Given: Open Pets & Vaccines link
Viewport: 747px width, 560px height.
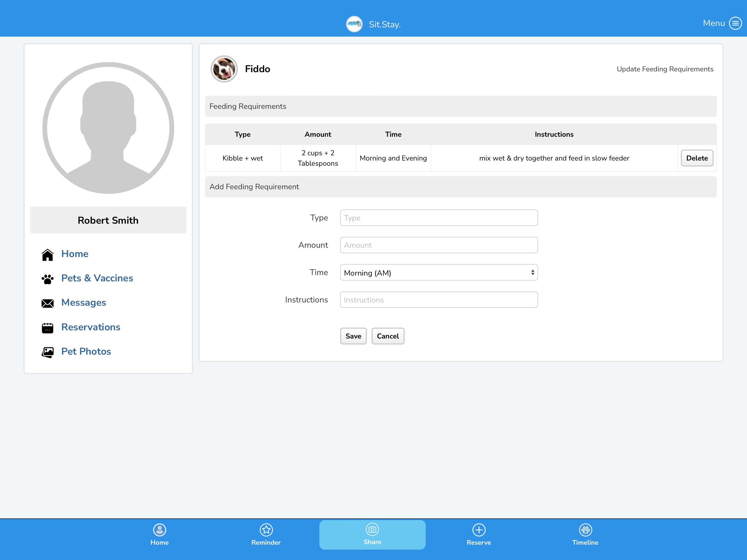Looking at the screenshot, I should (x=97, y=278).
